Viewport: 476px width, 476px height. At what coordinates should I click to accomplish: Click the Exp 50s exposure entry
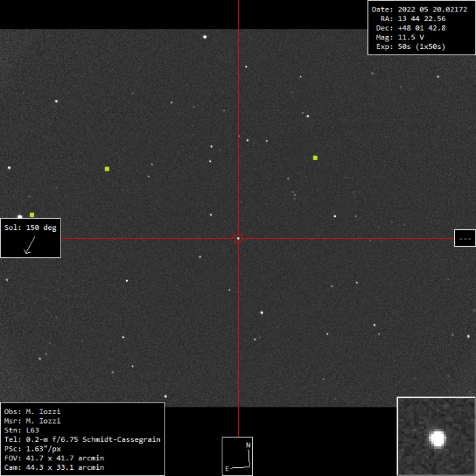(x=410, y=47)
